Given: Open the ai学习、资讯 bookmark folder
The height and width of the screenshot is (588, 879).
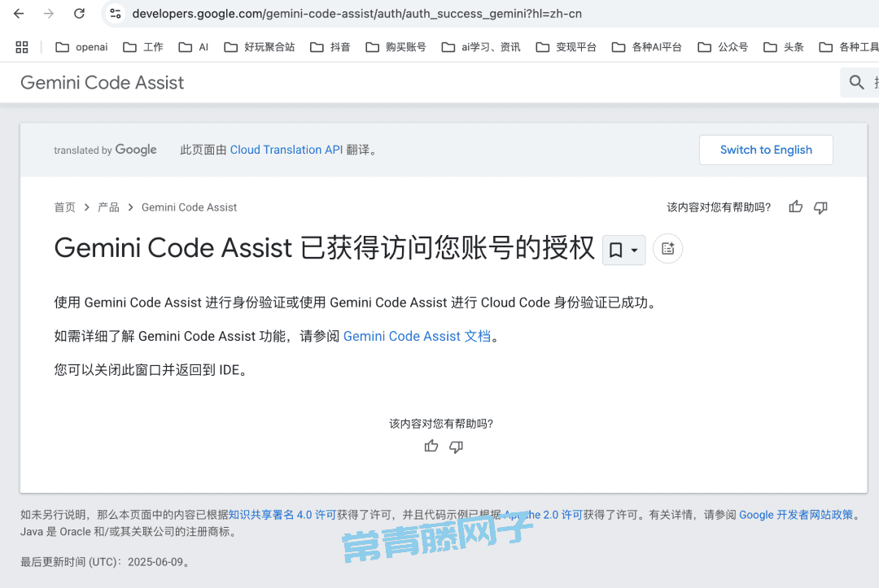Looking at the screenshot, I should pos(481,47).
